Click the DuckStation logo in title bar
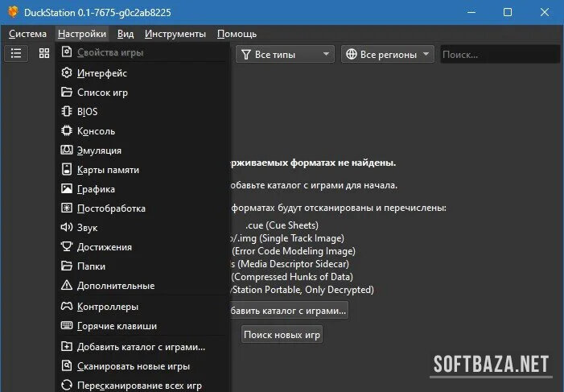The image size is (564, 392). click(x=13, y=12)
